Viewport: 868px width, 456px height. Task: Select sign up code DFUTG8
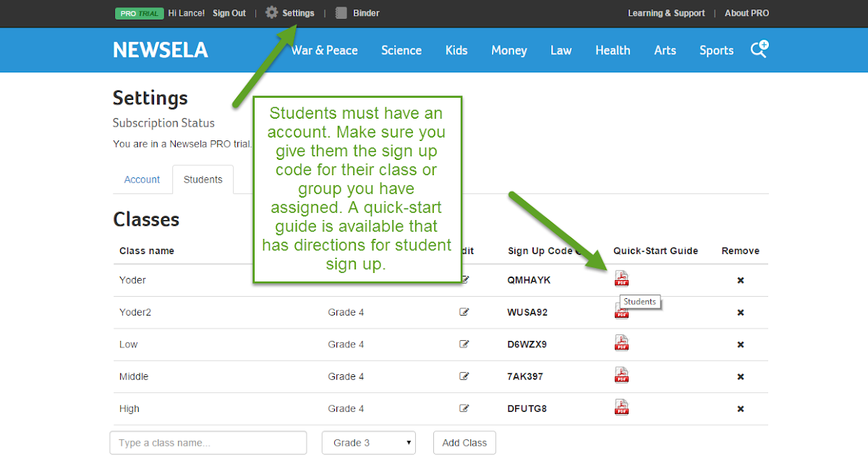[527, 408]
